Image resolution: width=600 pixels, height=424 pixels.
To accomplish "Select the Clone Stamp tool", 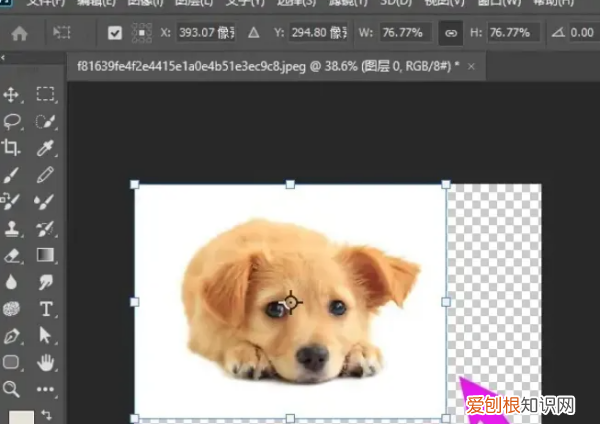I will click(11, 228).
